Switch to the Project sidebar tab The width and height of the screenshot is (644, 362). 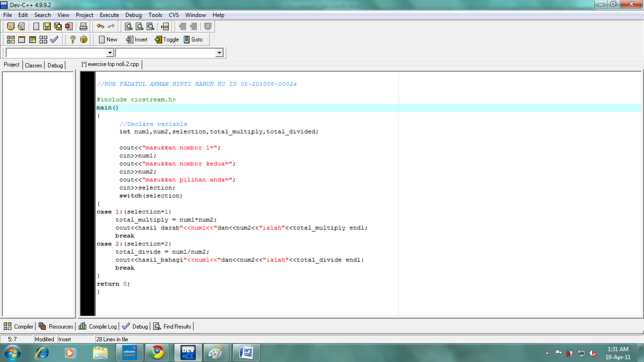12,65
